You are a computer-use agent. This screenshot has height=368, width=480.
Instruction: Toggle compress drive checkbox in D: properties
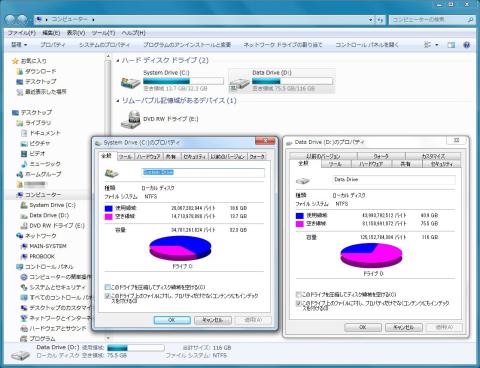tap(299, 294)
